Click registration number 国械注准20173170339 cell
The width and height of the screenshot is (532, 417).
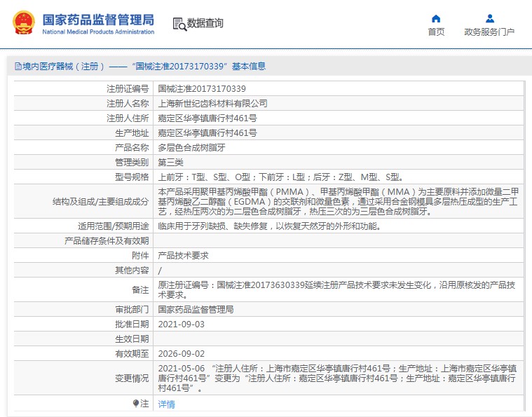[x=202, y=89]
